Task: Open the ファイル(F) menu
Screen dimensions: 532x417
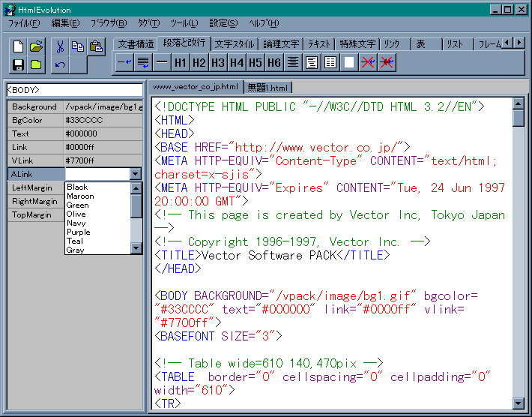Action: coord(24,23)
